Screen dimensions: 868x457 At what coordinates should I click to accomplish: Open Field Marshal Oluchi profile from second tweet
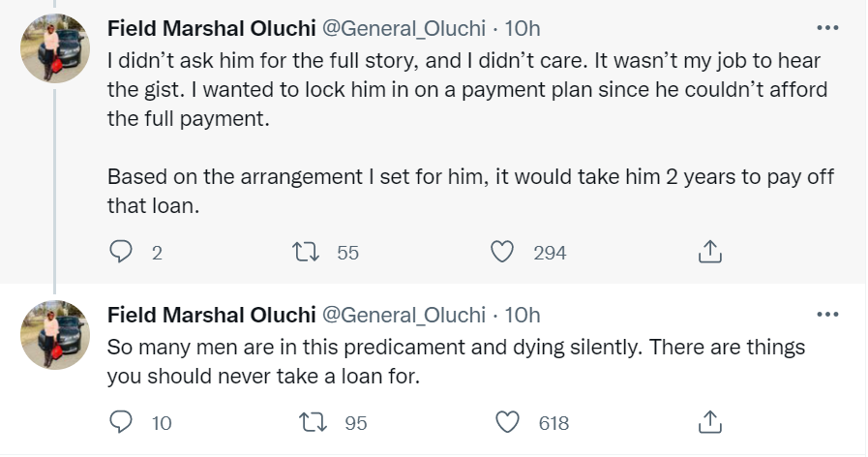tap(211, 315)
